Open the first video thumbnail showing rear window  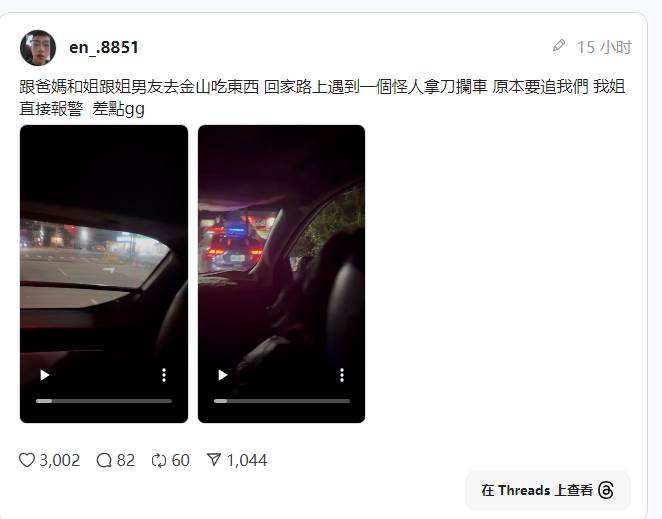tap(104, 274)
